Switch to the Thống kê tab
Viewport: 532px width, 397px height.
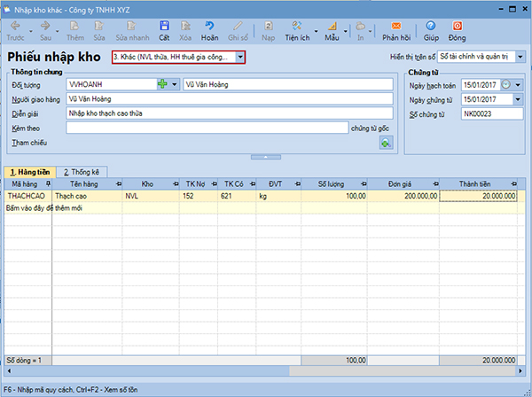pos(80,171)
